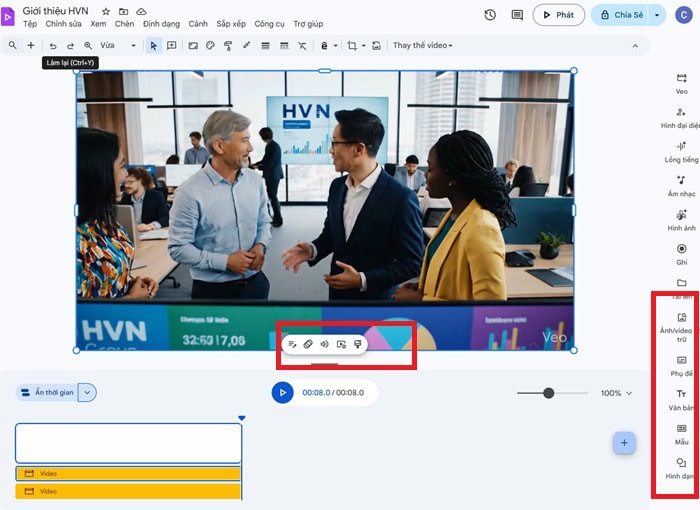The image size is (700, 510).
Task: Open the Định dạng menu
Action: tap(161, 23)
